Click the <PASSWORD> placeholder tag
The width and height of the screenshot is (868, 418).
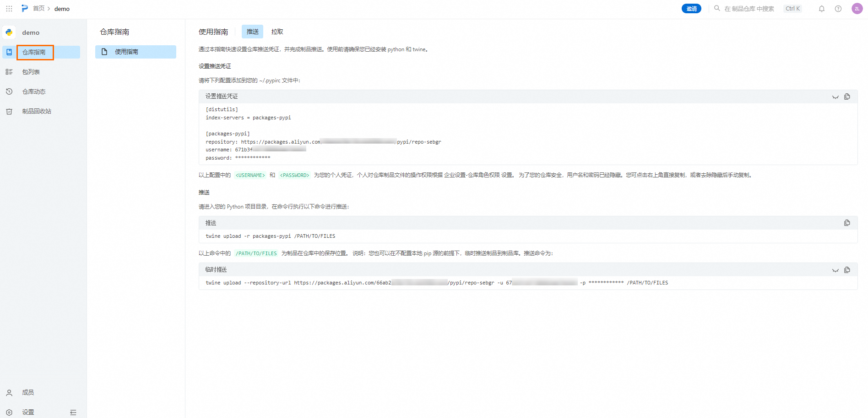point(294,175)
